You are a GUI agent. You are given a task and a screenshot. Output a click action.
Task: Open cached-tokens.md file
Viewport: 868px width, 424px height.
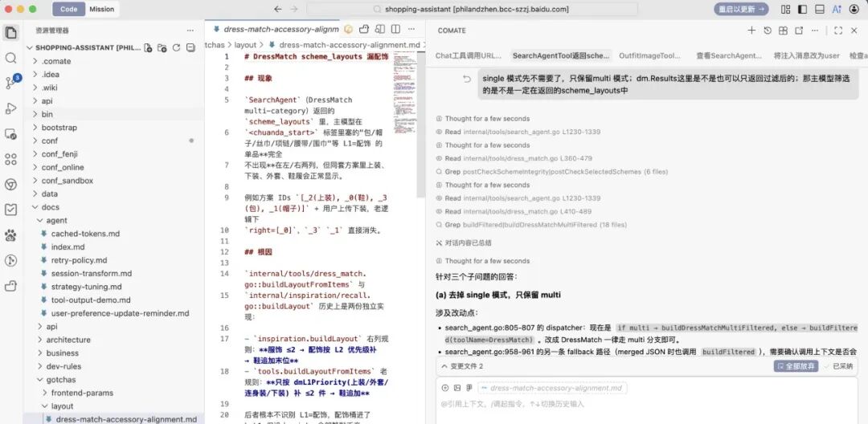tap(85, 234)
